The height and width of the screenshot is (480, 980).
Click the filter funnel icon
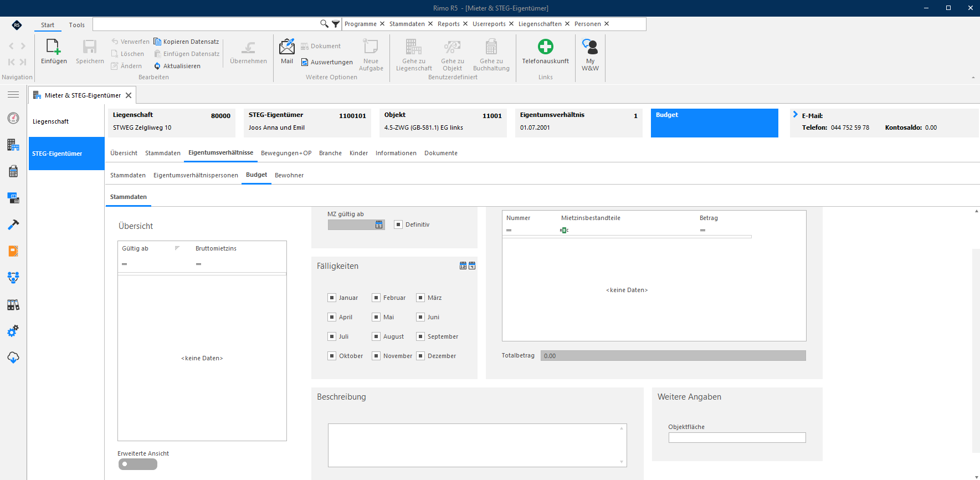(x=336, y=24)
